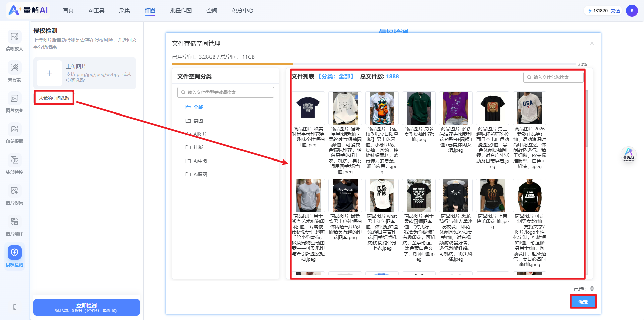Click the file list scrollbar
Viewport: 644px width, 320px height.
coord(586,118)
